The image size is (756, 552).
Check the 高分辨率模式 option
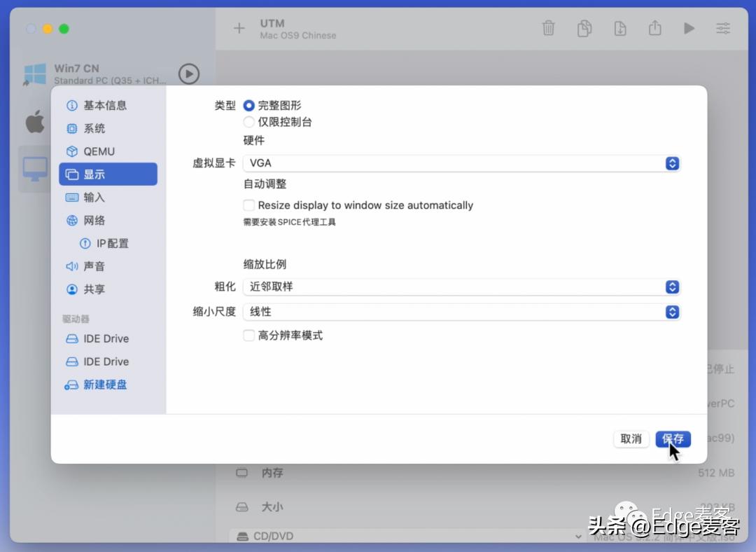249,336
